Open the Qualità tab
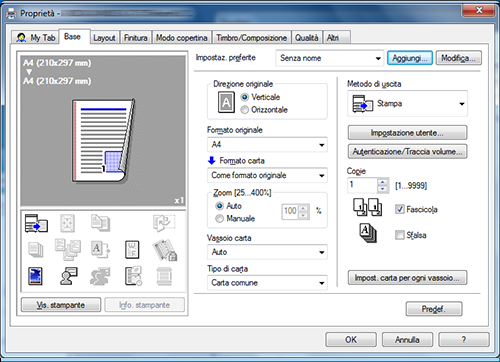 coord(307,38)
